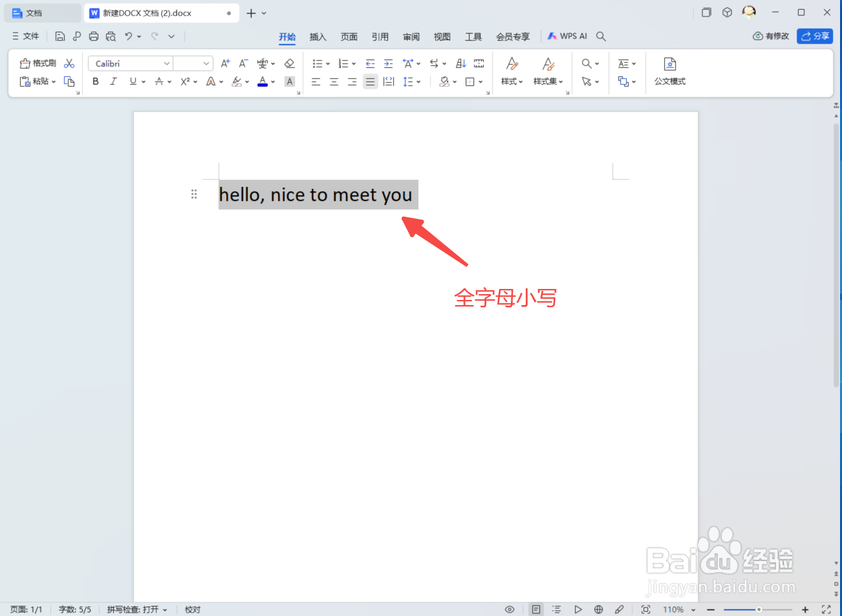The width and height of the screenshot is (842, 616).
Task: Click 校对 (Proofread) in status bar
Action: coord(193,610)
